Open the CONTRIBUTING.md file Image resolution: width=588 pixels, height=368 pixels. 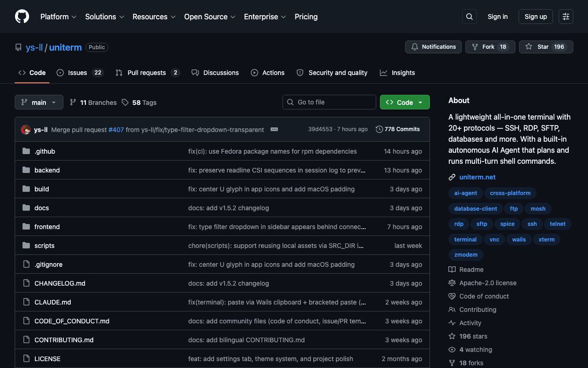(x=64, y=340)
